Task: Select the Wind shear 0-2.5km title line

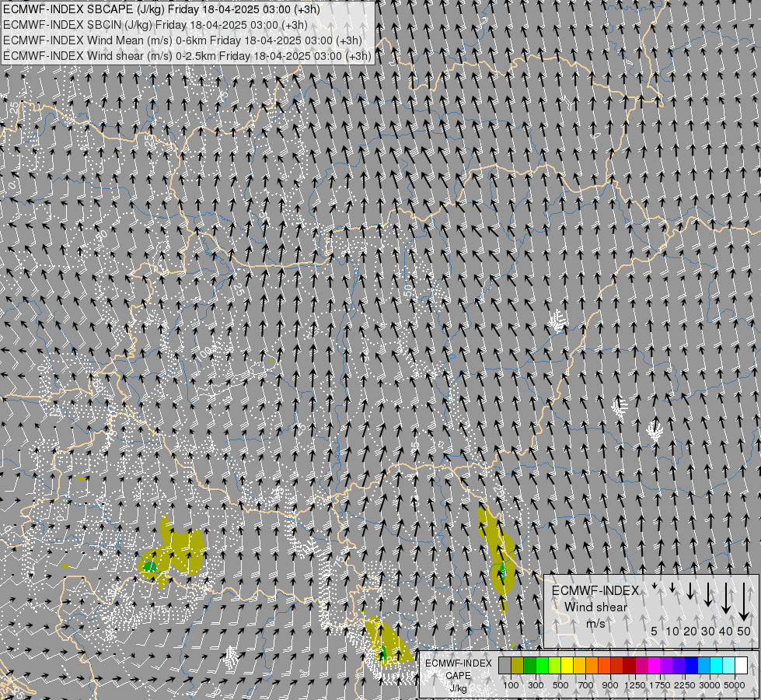Action: [x=187, y=56]
